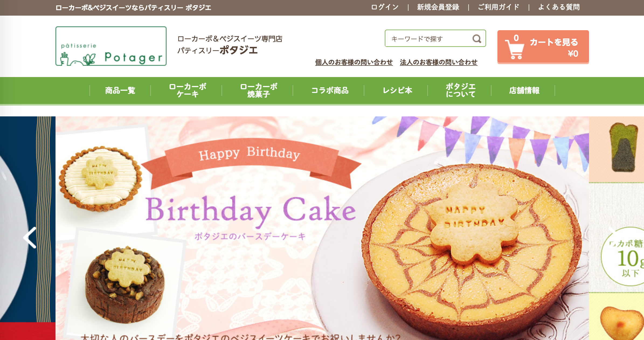Select ローカーボ焼菓子 menu item
The image size is (644, 340).
point(259,91)
